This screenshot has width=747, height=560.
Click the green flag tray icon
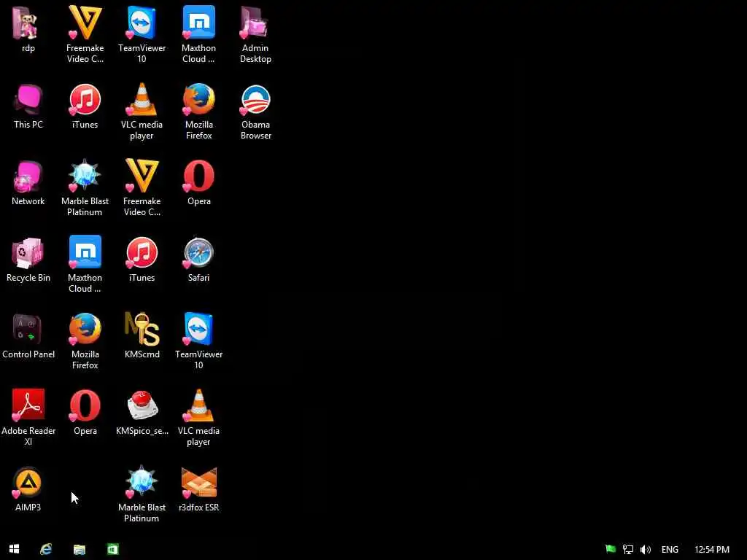[x=611, y=549]
